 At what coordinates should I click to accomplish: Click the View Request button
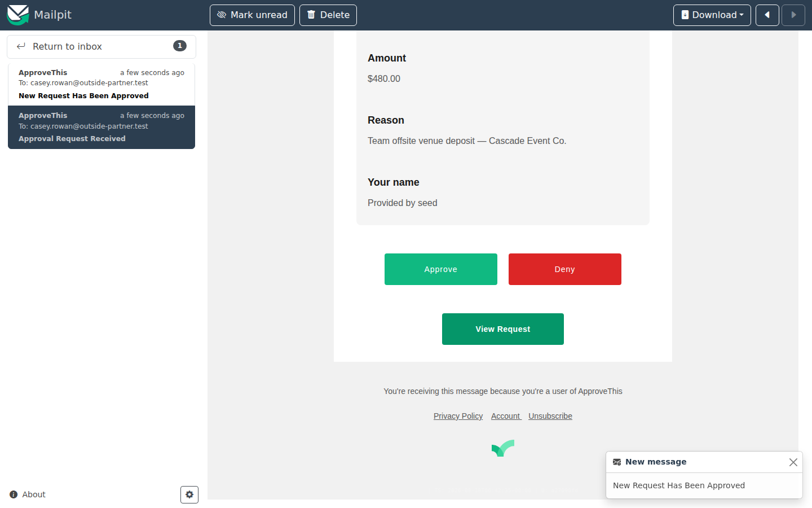pyautogui.click(x=503, y=329)
